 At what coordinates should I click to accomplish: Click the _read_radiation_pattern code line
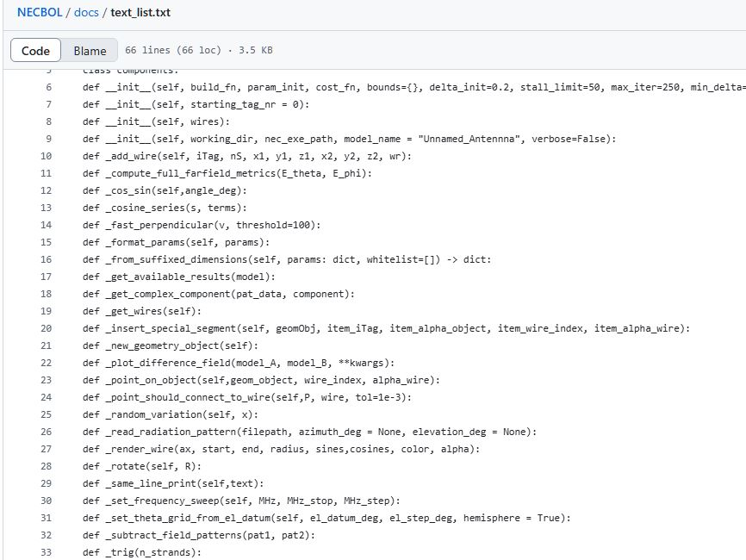[310, 432]
